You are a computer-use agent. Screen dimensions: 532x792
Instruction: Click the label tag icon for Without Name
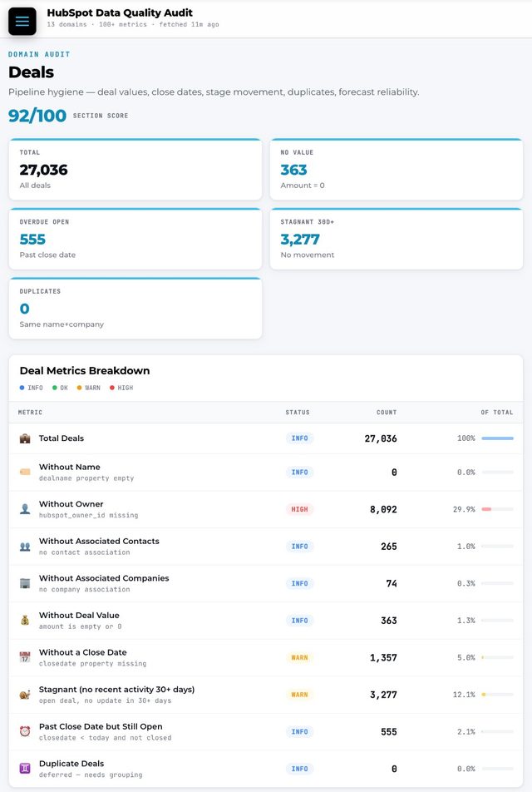point(25,473)
